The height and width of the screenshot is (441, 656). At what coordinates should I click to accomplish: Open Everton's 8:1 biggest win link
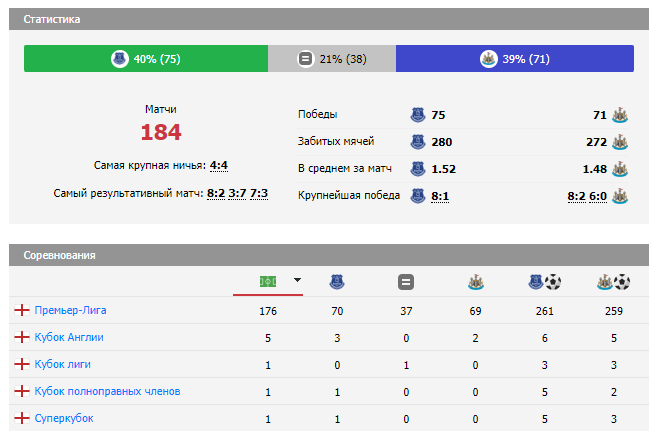tap(439, 195)
